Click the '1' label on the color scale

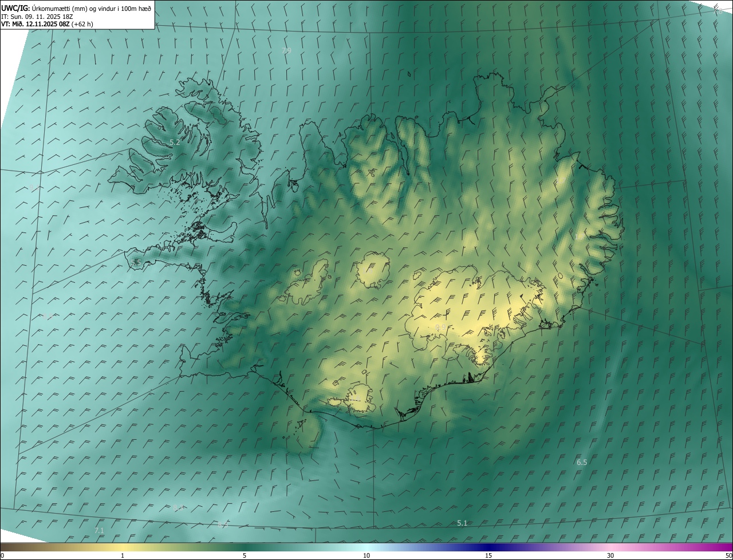[x=123, y=555]
